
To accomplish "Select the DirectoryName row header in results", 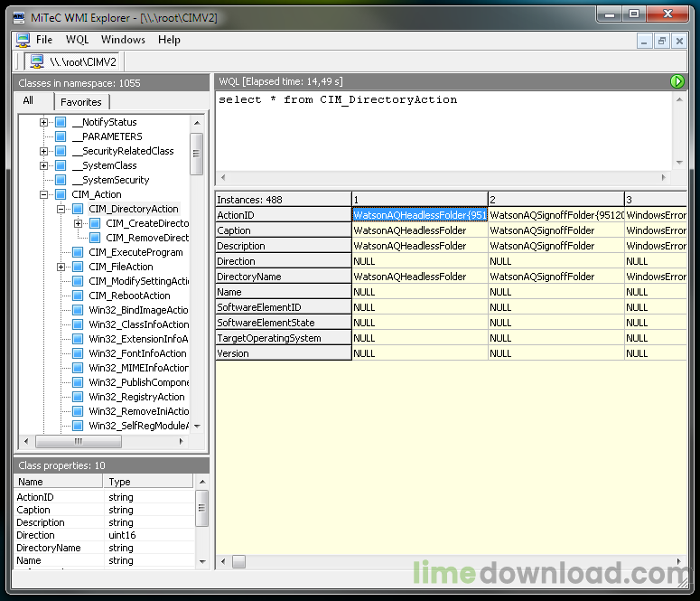I will (x=284, y=277).
